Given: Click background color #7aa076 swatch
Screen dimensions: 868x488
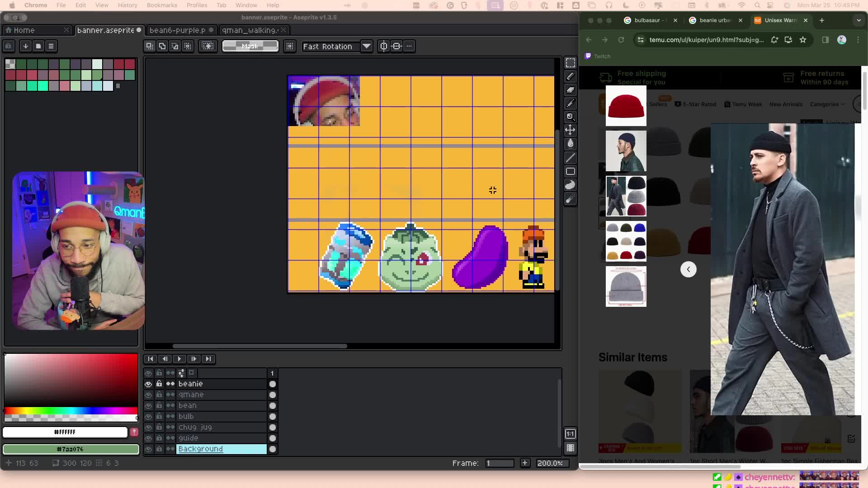Looking at the screenshot, I should [x=71, y=449].
